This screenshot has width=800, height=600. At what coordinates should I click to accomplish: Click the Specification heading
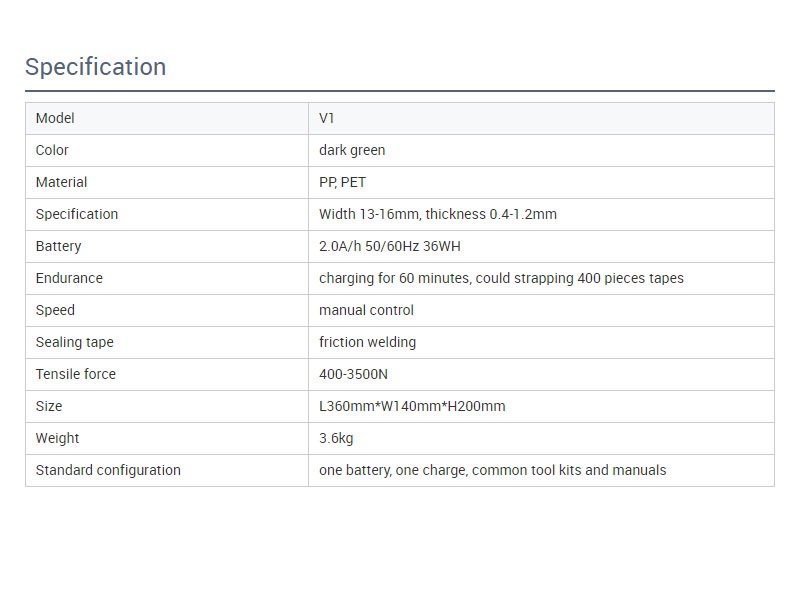click(x=95, y=67)
